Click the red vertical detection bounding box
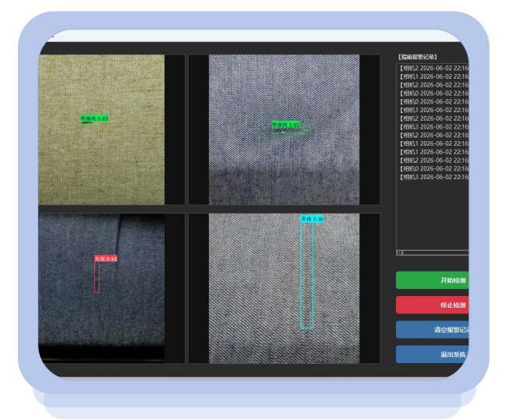 pos(97,277)
